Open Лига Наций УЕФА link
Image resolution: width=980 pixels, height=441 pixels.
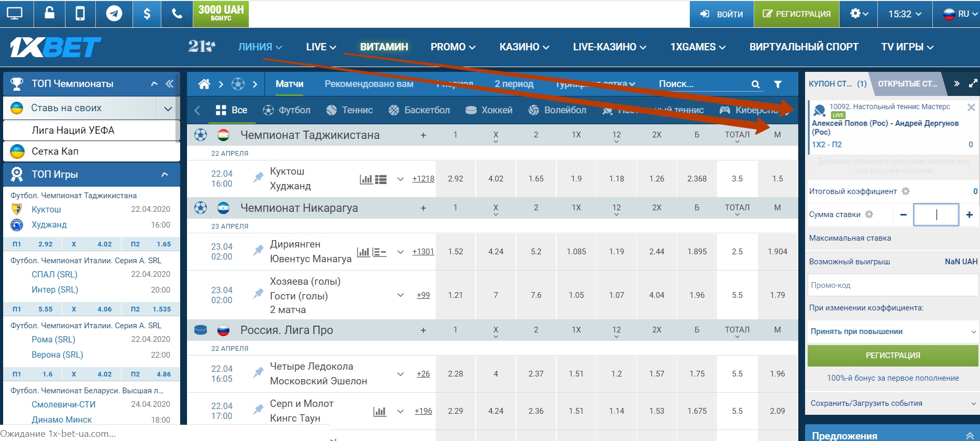[x=73, y=130]
